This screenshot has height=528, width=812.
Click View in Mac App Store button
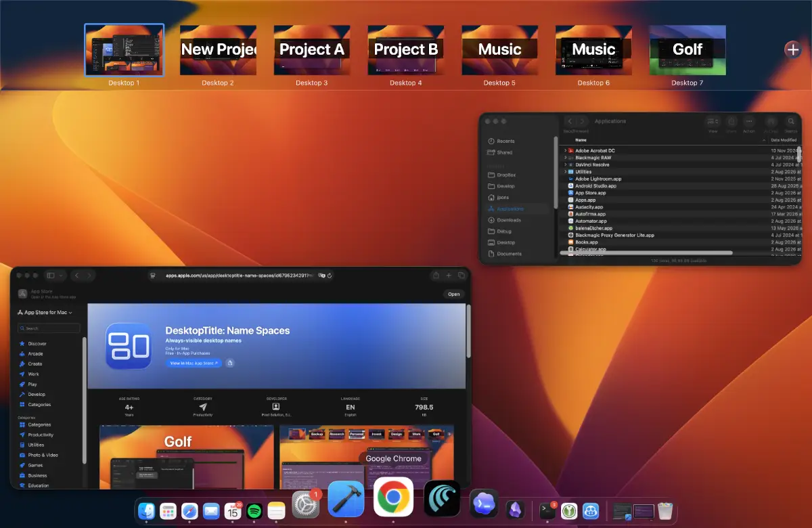(x=194, y=364)
